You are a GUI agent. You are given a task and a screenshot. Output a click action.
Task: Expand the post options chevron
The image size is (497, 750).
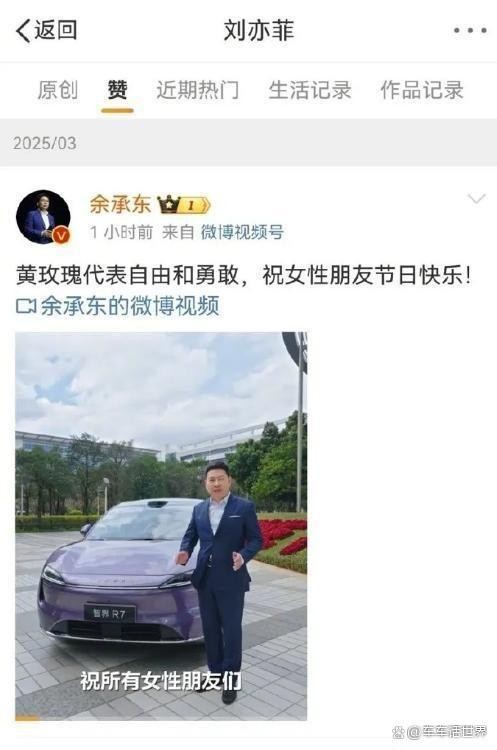pyautogui.click(x=476, y=198)
